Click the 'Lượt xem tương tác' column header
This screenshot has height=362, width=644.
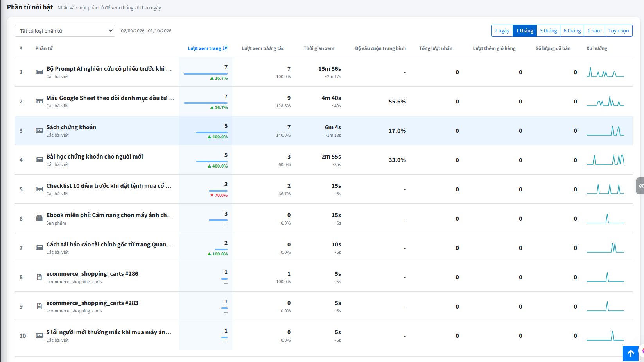point(263,48)
